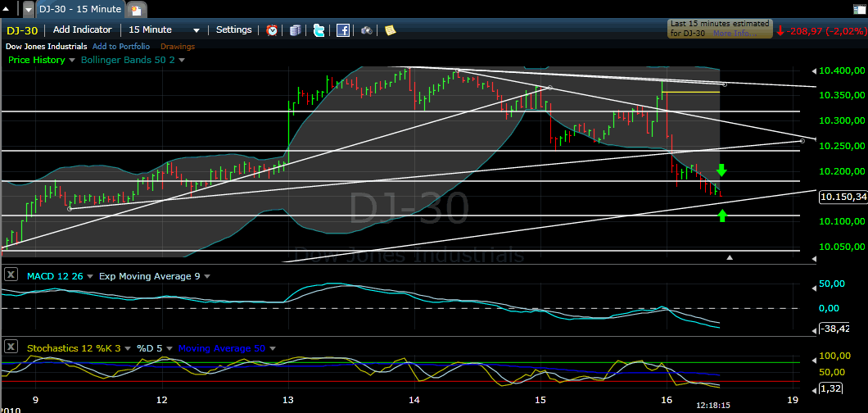Click the Stochastics value label 1,32
868x413 pixels.
pos(831,388)
